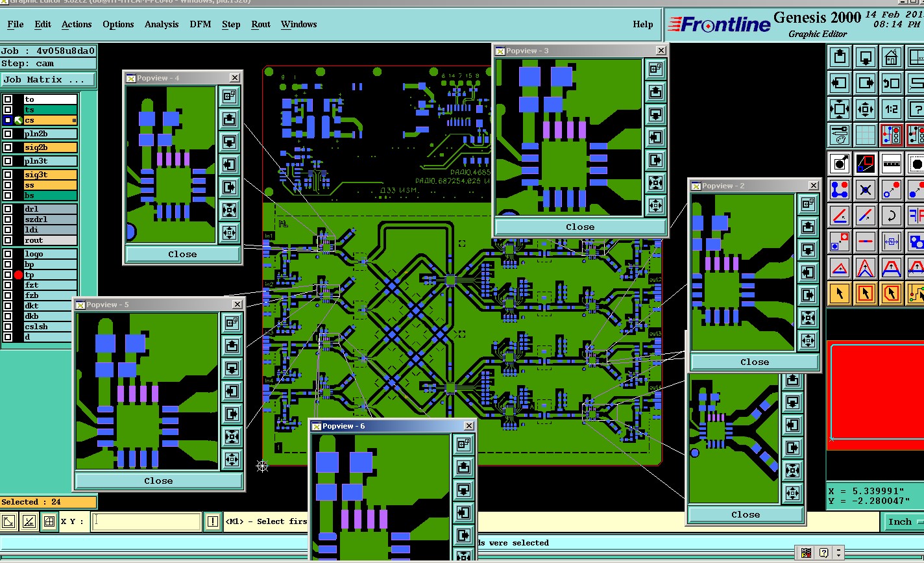Viewport: 924px width, 563px height.
Task: Click the home view icon
Action: [891, 57]
